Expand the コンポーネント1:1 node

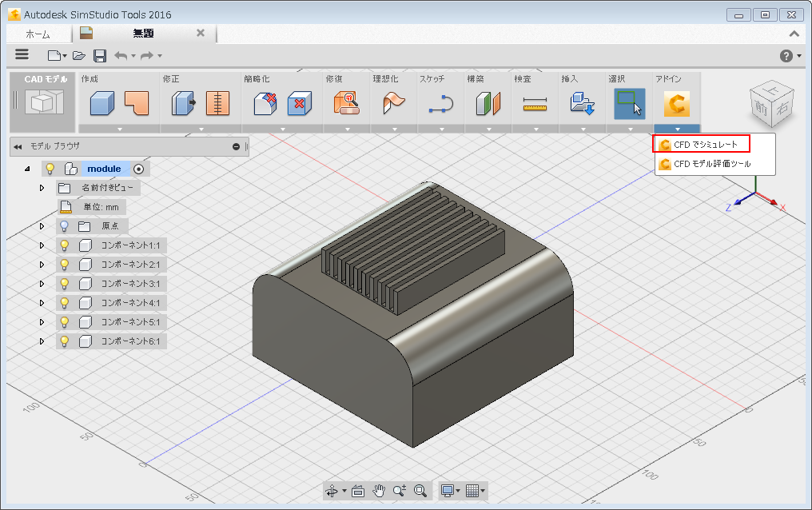pos(42,245)
